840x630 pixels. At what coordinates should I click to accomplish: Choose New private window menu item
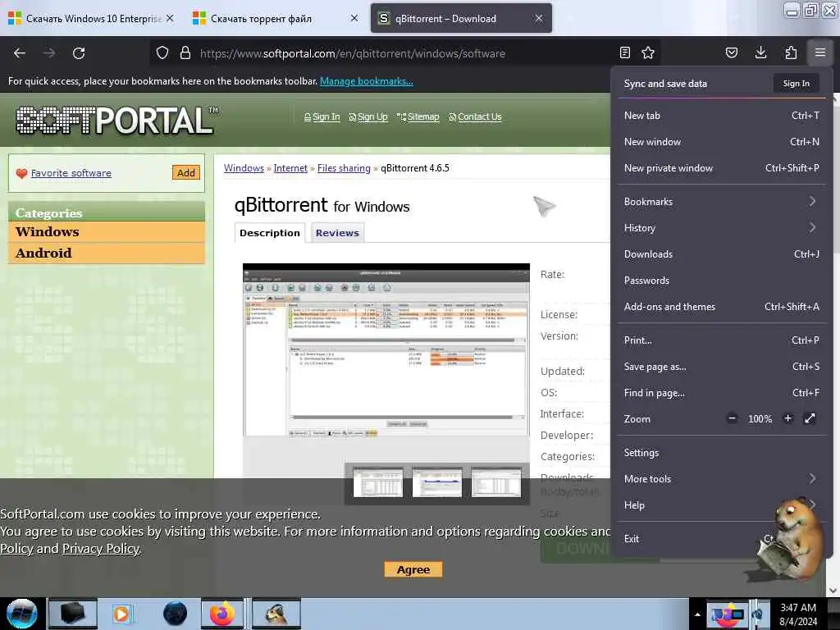click(721, 167)
